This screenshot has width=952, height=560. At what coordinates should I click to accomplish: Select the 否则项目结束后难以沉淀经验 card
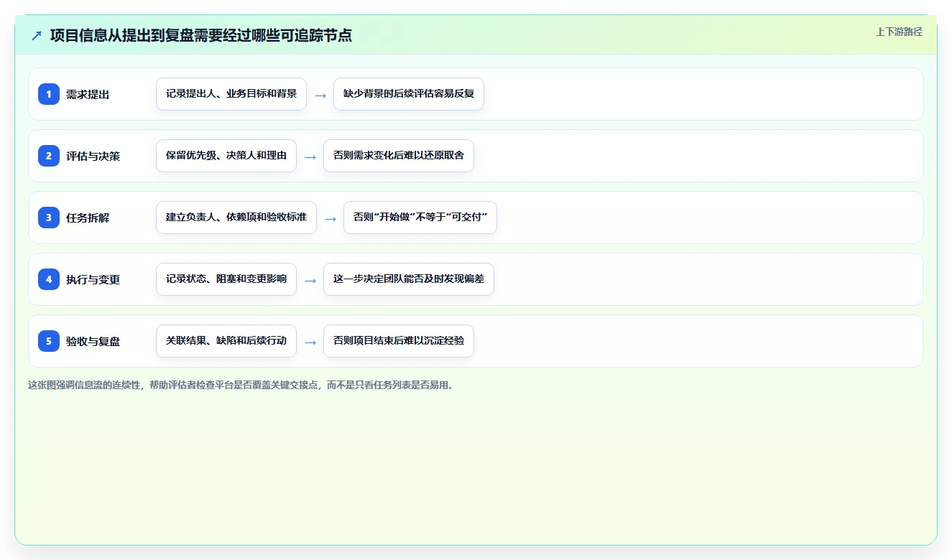click(x=399, y=341)
